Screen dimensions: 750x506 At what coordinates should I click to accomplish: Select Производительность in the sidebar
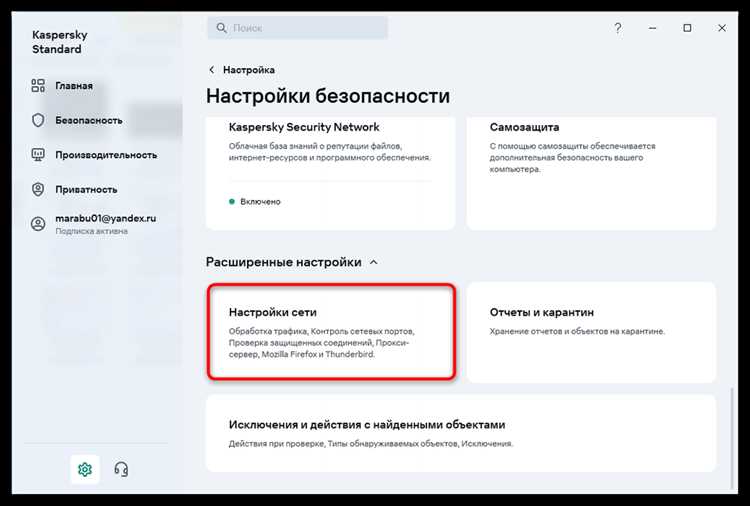pyautogui.click(x=106, y=155)
